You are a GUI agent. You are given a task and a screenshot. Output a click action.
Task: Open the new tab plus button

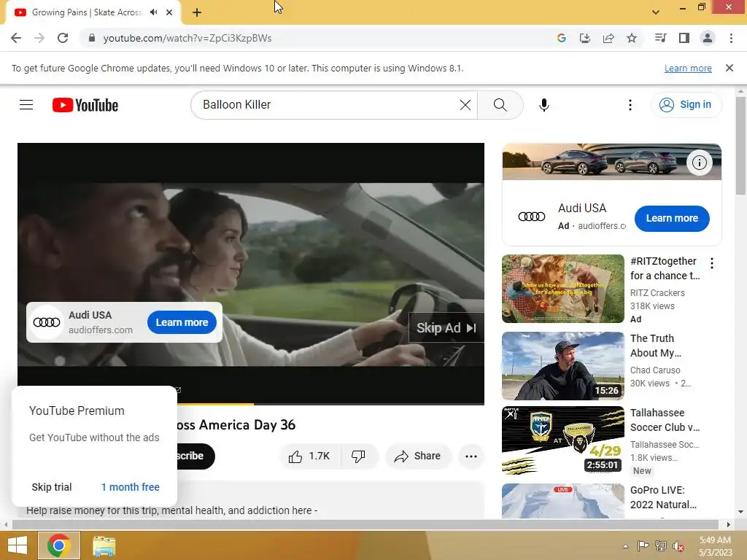197,12
